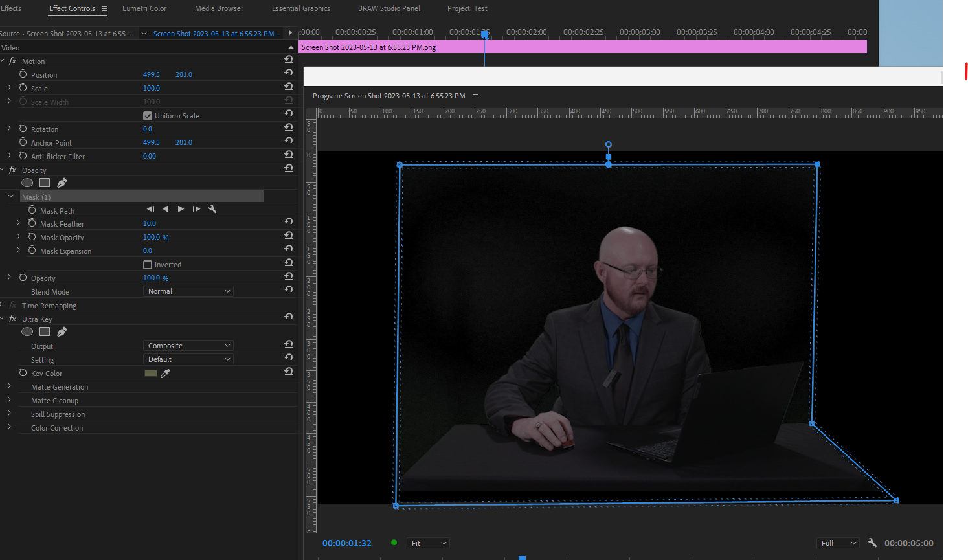Image resolution: width=968 pixels, height=560 pixels.
Task: Click the Key Color swatch
Action: pos(151,373)
